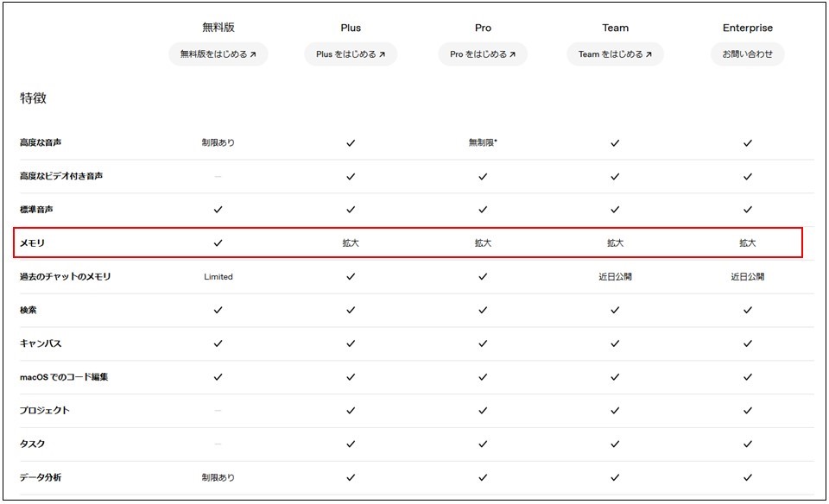Click arrow icon in Pro をはじめる button
The height and width of the screenshot is (504, 829).
click(512, 54)
